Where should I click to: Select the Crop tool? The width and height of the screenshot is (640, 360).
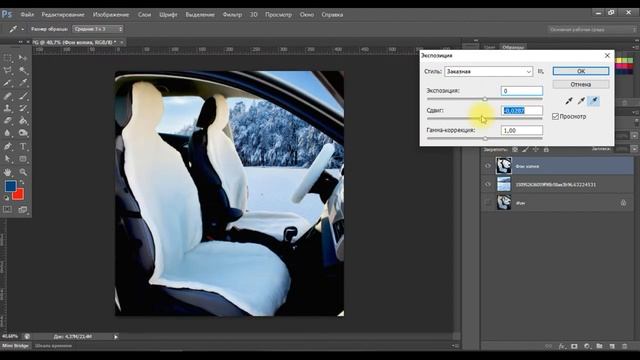pyautogui.click(x=8, y=83)
